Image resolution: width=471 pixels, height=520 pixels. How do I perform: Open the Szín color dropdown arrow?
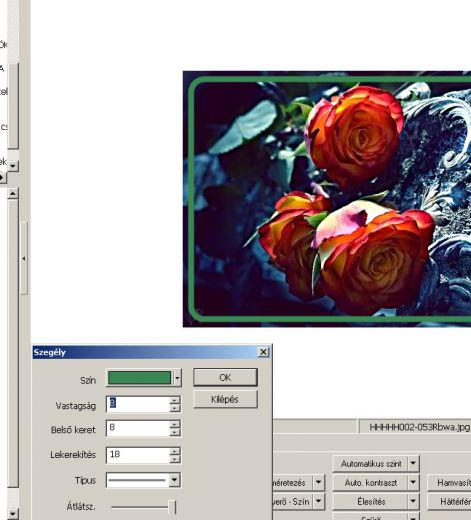tap(177, 378)
